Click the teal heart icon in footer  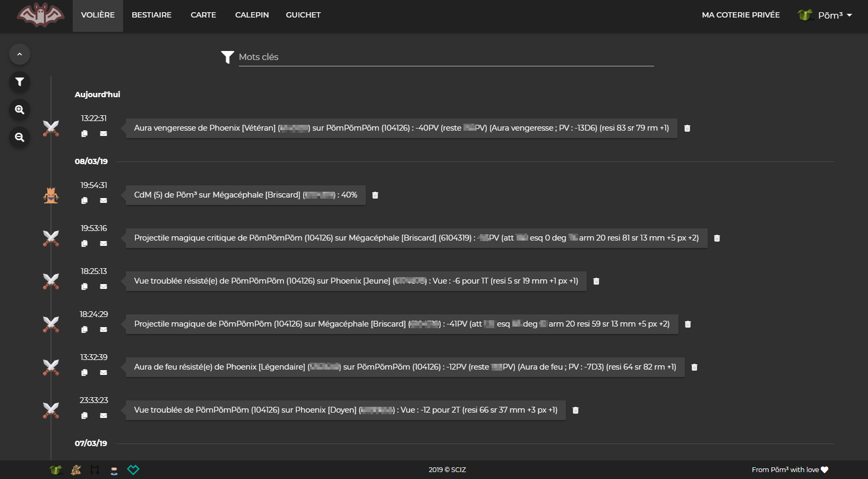coord(133,470)
